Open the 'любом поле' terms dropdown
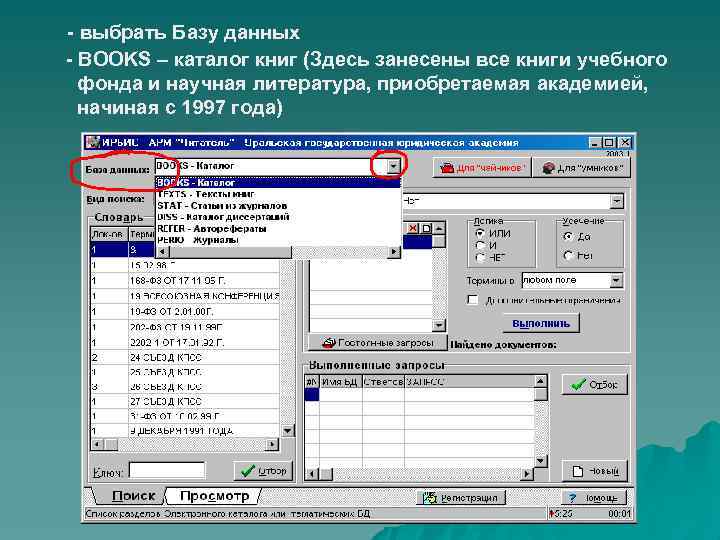 tap(616, 280)
